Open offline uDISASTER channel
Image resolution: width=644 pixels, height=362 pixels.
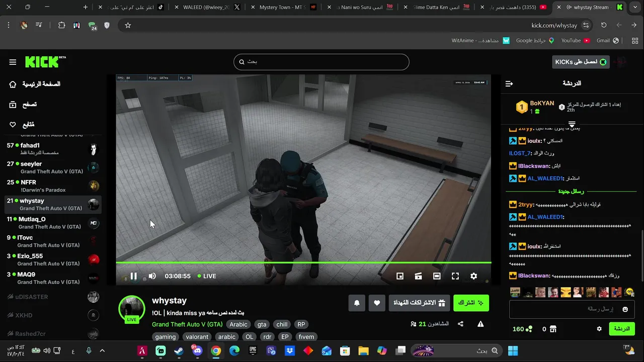click(x=52, y=297)
